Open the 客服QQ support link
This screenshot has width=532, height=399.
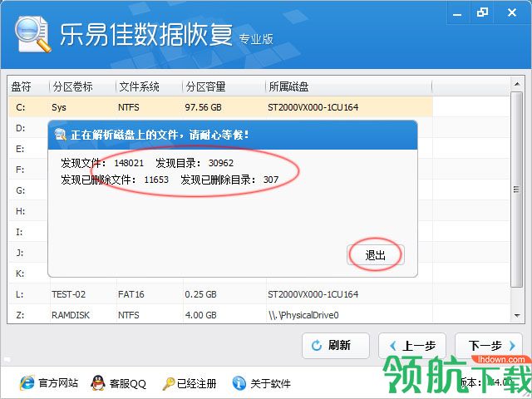point(127,383)
